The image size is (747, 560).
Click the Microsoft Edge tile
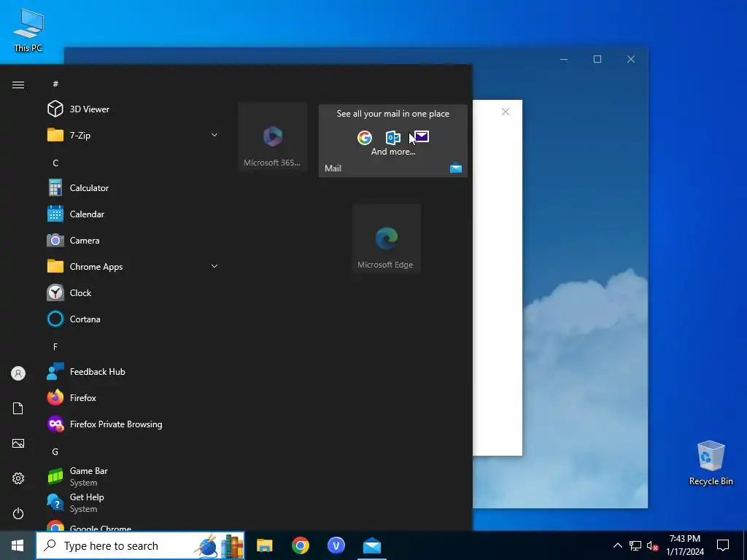pos(387,238)
